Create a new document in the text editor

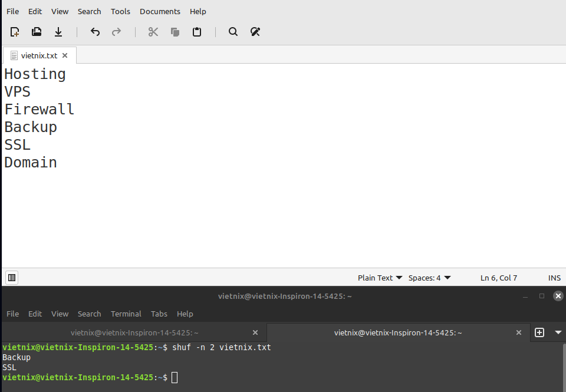click(15, 32)
